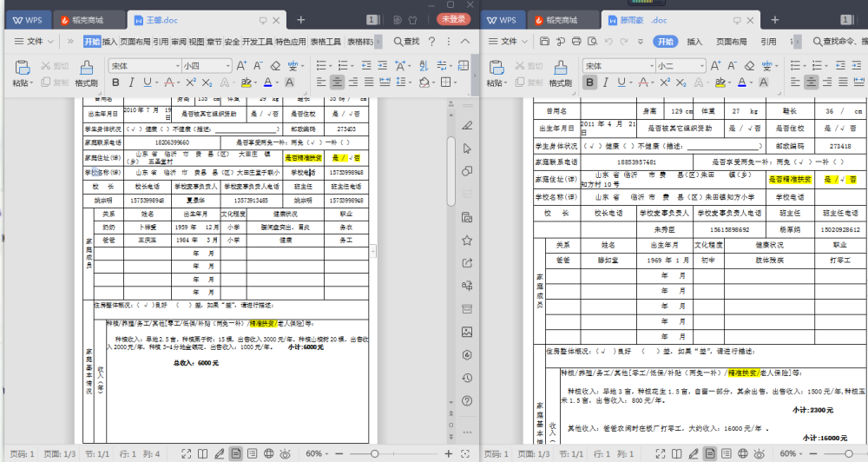868x462 pixels.
Task: Add new tab in left WPS window
Action: point(300,20)
